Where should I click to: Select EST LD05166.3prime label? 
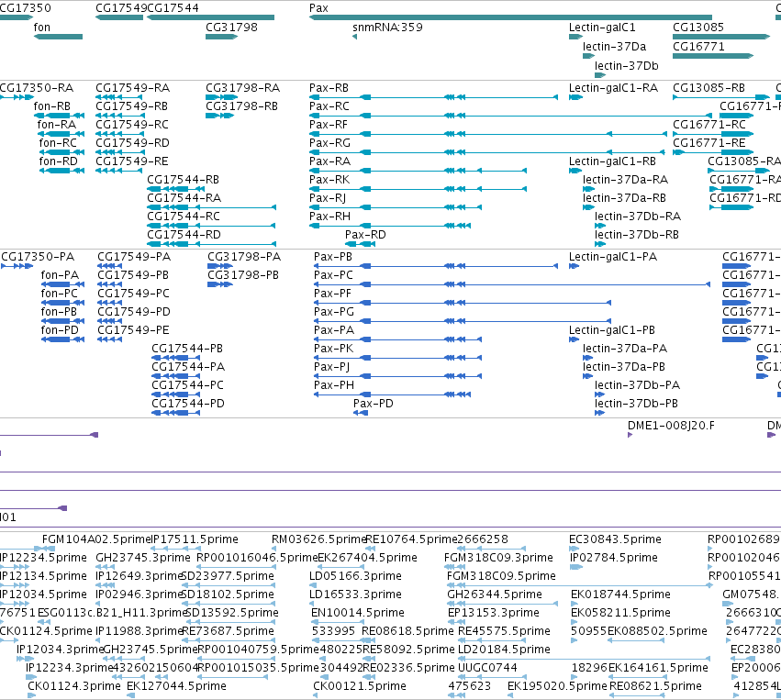point(356,576)
